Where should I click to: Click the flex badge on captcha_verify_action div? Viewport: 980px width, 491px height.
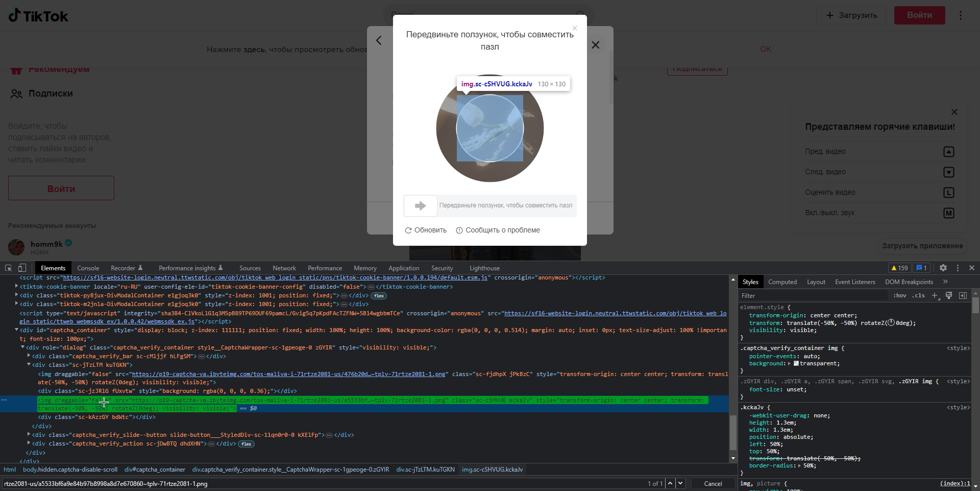tap(247, 444)
